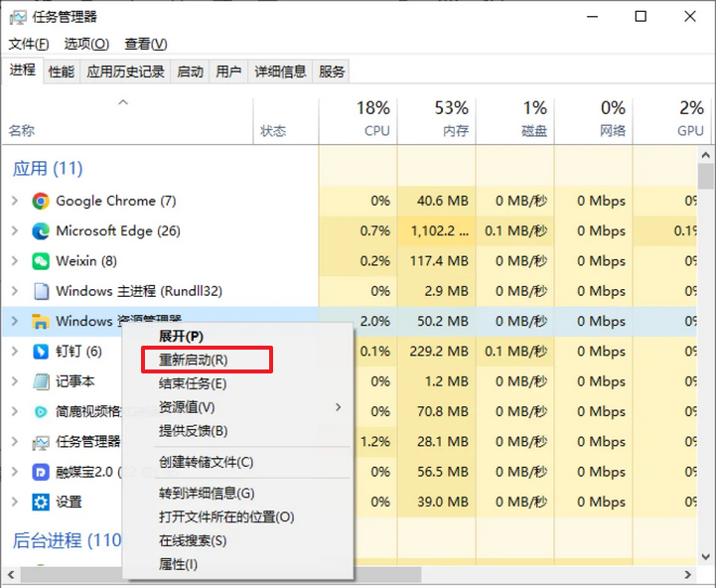
Task: Expand the Weixin (8) process group
Action: (15, 261)
